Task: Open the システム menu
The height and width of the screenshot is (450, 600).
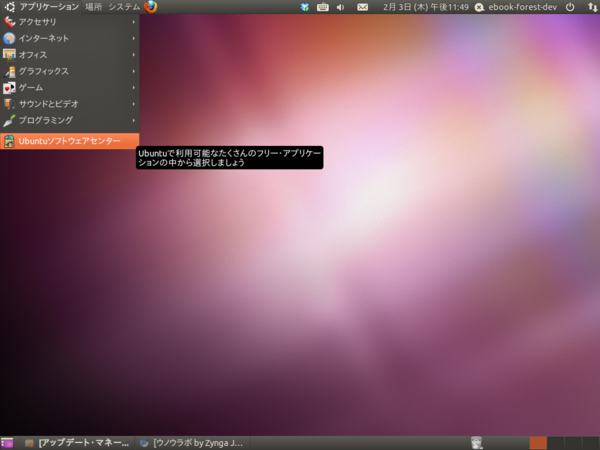Action: click(x=124, y=7)
